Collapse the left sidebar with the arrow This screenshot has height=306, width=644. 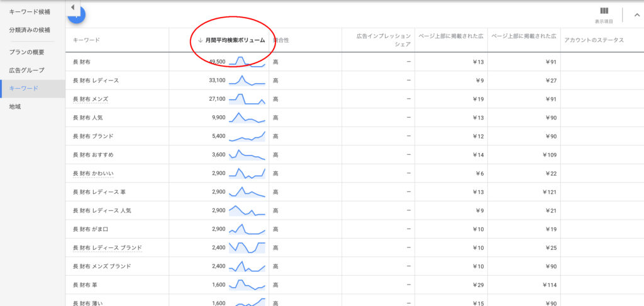72,8
